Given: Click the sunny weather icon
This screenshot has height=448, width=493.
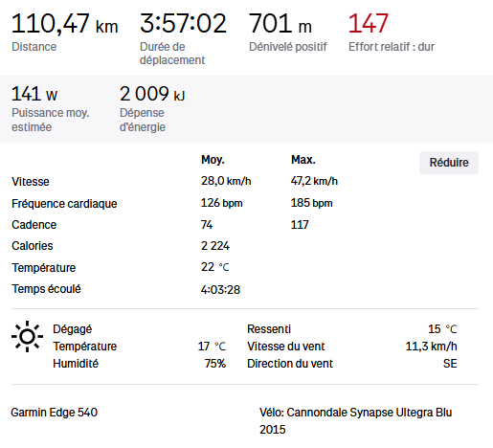Looking at the screenshot, I should [27, 336].
